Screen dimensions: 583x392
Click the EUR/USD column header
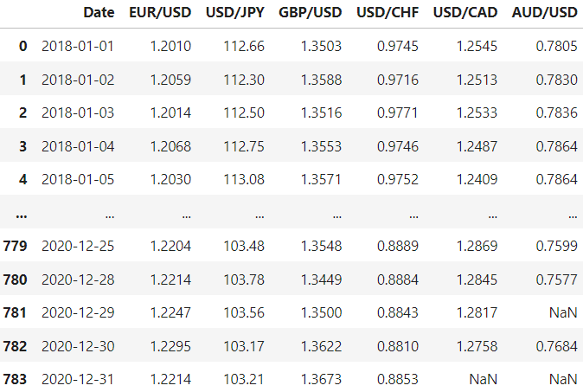(x=160, y=12)
